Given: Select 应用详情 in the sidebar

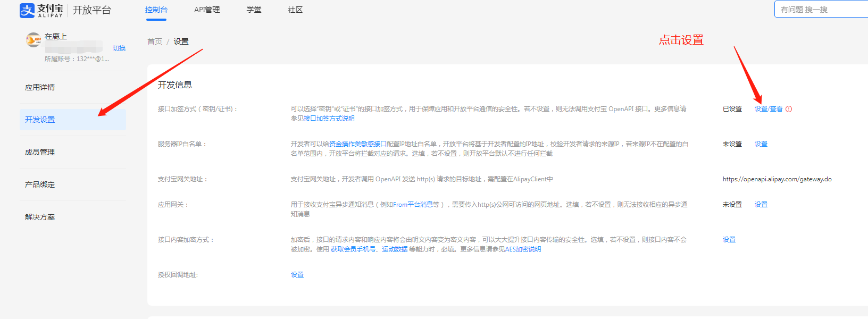Looking at the screenshot, I should (x=40, y=87).
